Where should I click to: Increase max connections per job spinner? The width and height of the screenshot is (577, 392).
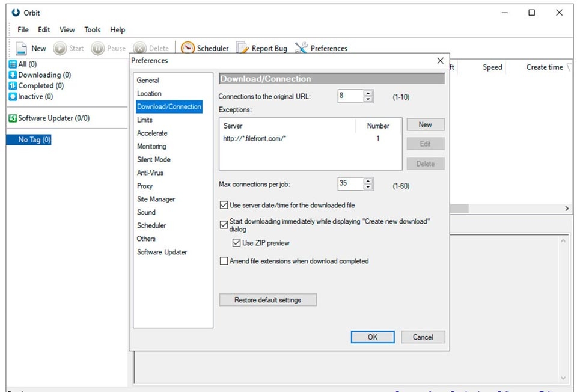coord(368,181)
